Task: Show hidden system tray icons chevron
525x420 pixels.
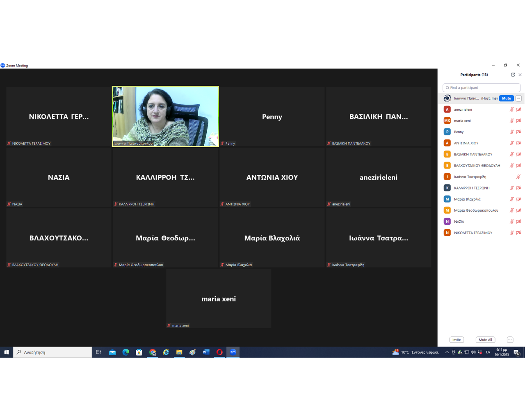Action: [x=447, y=352]
